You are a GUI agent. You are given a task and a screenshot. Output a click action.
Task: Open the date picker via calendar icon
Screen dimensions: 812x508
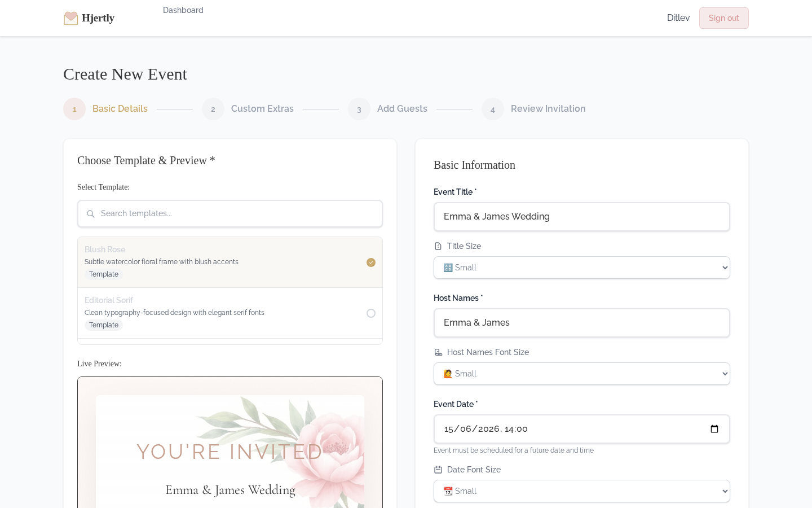[x=714, y=429]
